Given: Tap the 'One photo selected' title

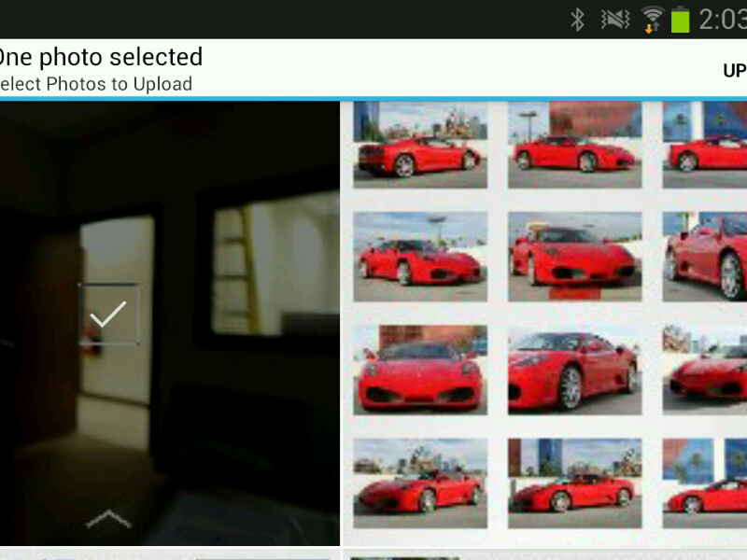Looking at the screenshot, I should coord(100,57).
